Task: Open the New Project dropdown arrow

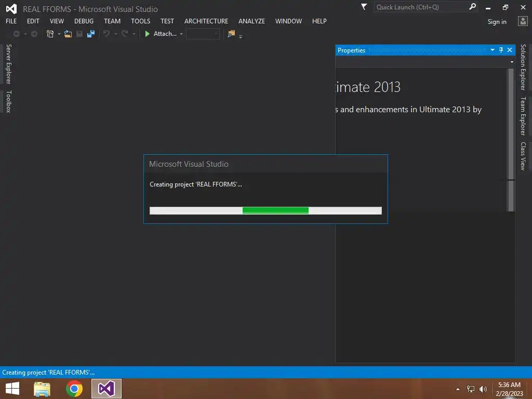Action: point(59,34)
